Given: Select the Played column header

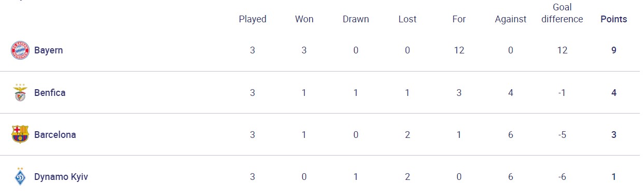Looking at the screenshot, I should (253, 19).
